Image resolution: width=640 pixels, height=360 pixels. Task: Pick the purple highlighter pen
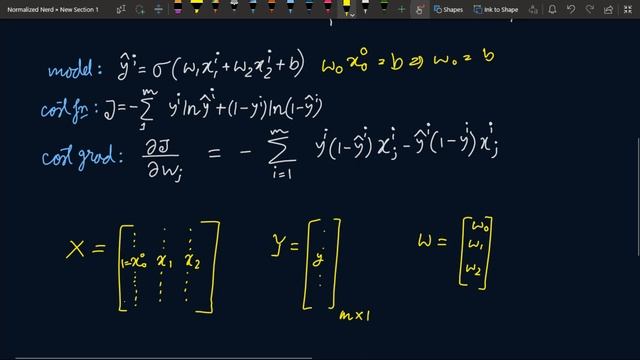tap(178, 7)
